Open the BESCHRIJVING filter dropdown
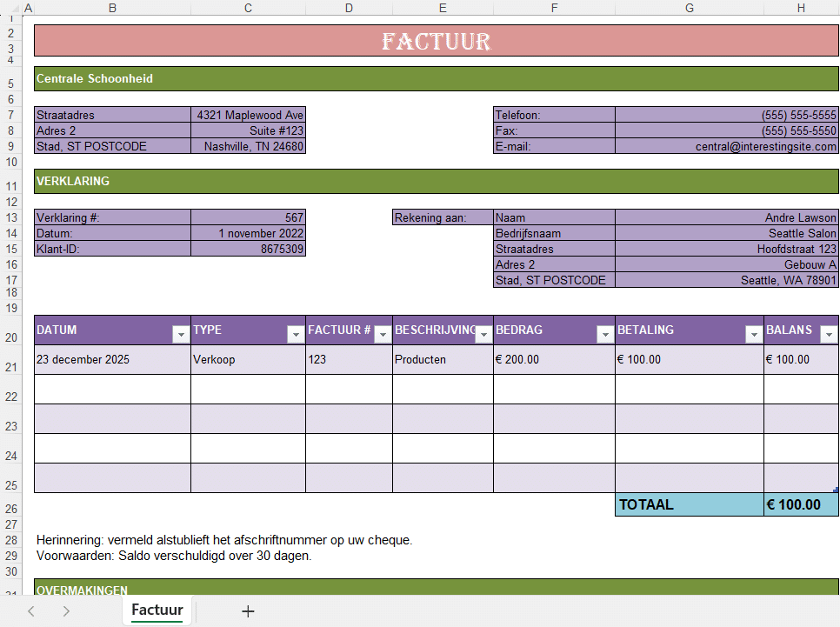The width and height of the screenshot is (840, 627). (483, 333)
